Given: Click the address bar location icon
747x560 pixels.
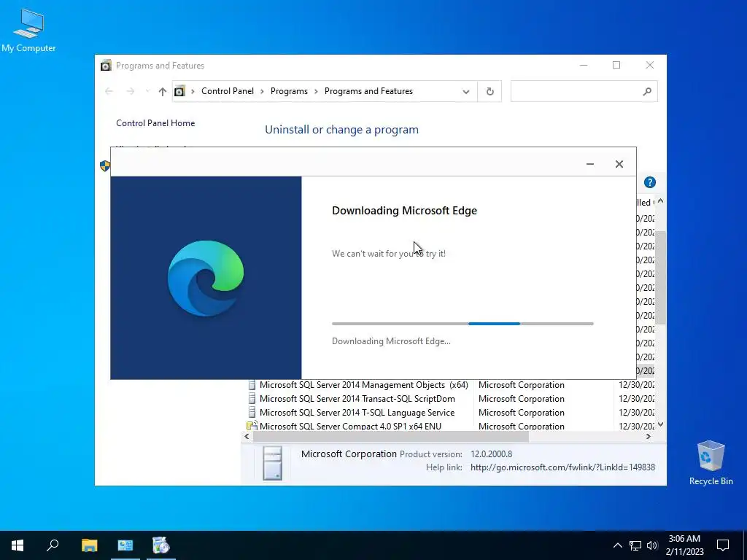Looking at the screenshot, I should click(179, 91).
